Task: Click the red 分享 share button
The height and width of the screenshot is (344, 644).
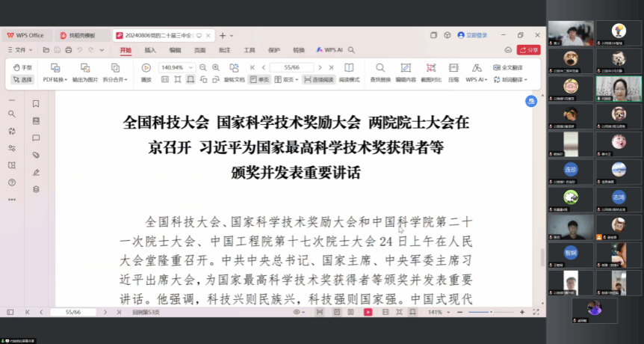Action: point(528,50)
